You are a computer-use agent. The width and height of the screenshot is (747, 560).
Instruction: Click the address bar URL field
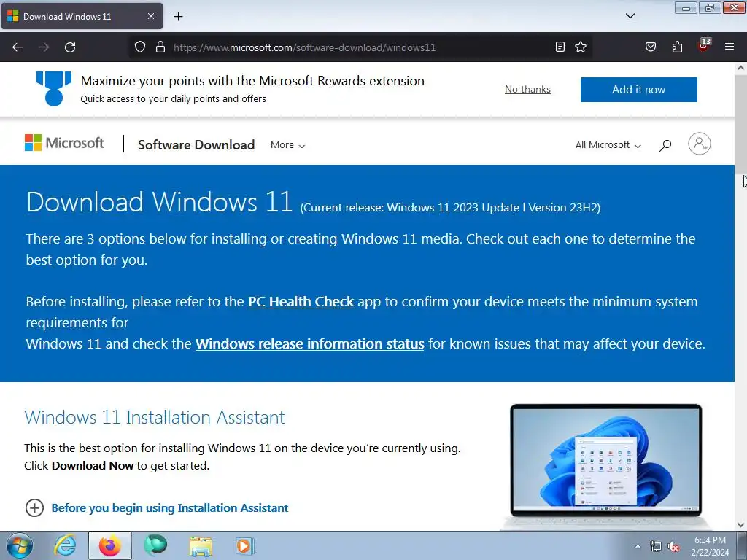point(362,47)
